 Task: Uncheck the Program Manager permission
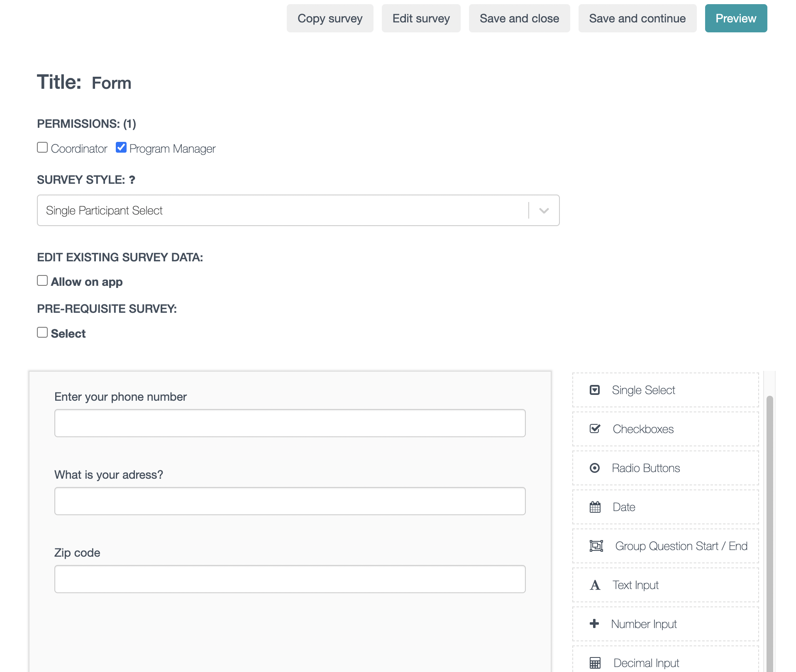click(x=121, y=148)
